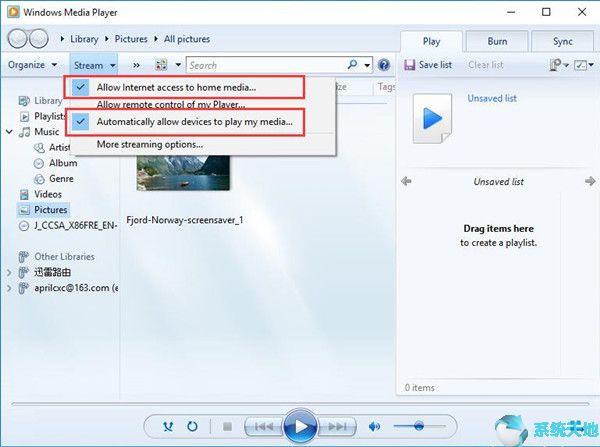600x447 pixels.
Task: Select the Fjord-Norway-screensaver_1 thumbnail
Action: click(183, 172)
